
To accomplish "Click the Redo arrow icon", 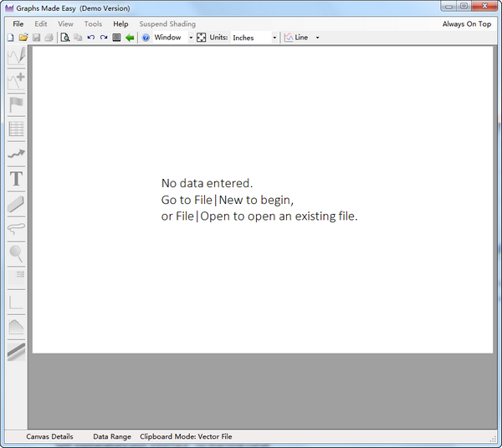I will click(x=104, y=38).
